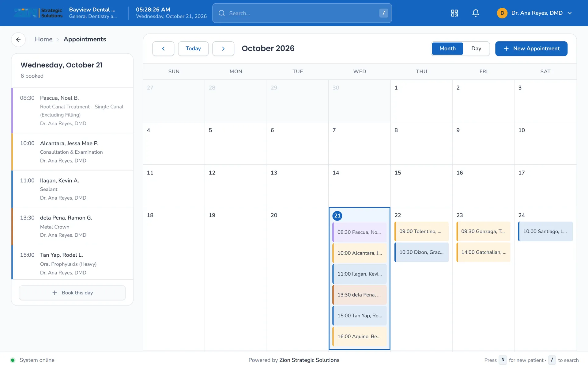Click the Zion Strategic Solutions footer text

pyautogui.click(x=309, y=360)
